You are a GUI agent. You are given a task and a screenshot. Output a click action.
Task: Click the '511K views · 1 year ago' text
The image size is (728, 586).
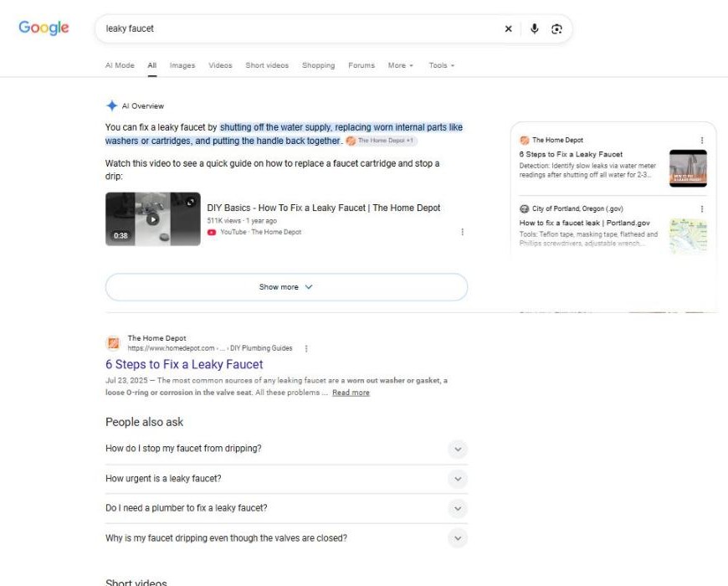(242, 221)
